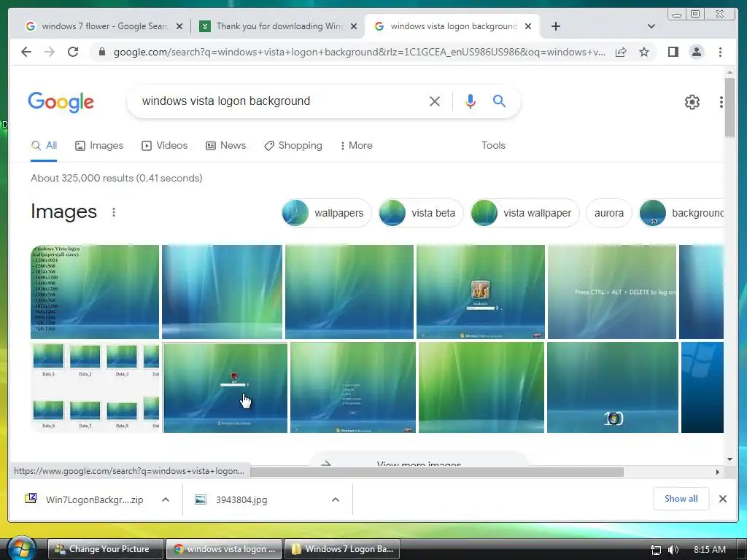The height and width of the screenshot is (560, 747).
Task: Click the blue search magnifier button
Action: point(499,101)
